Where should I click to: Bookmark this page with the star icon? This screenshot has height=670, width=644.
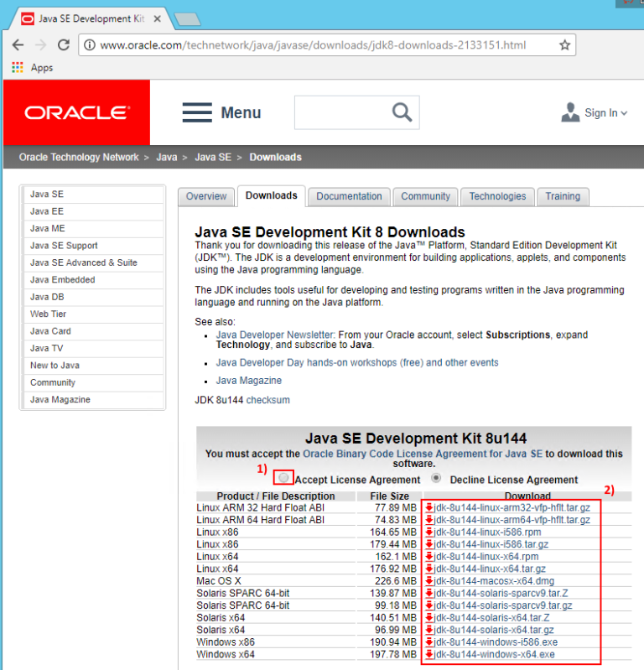click(x=564, y=45)
